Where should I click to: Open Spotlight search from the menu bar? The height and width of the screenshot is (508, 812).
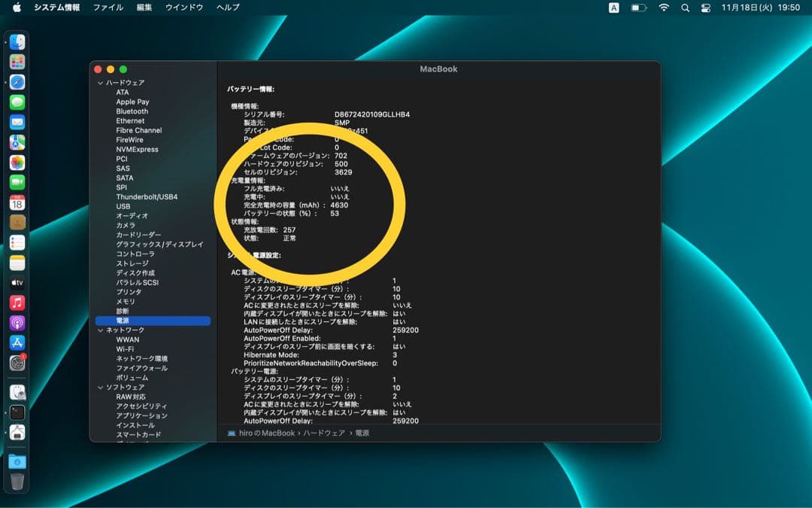point(686,8)
